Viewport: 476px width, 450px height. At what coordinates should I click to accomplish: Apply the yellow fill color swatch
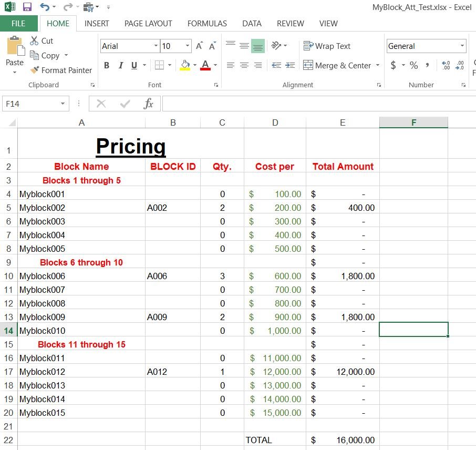[x=184, y=65]
